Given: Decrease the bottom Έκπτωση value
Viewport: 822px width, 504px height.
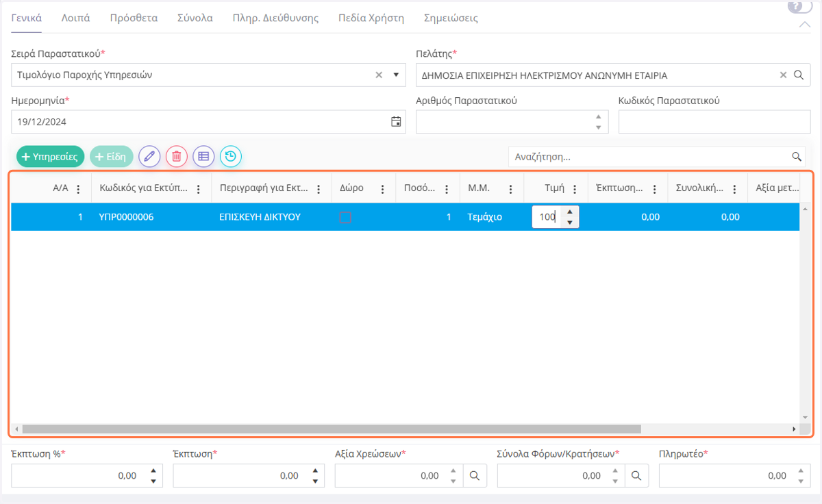Looking at the screenshot, I should click(315, 481).
